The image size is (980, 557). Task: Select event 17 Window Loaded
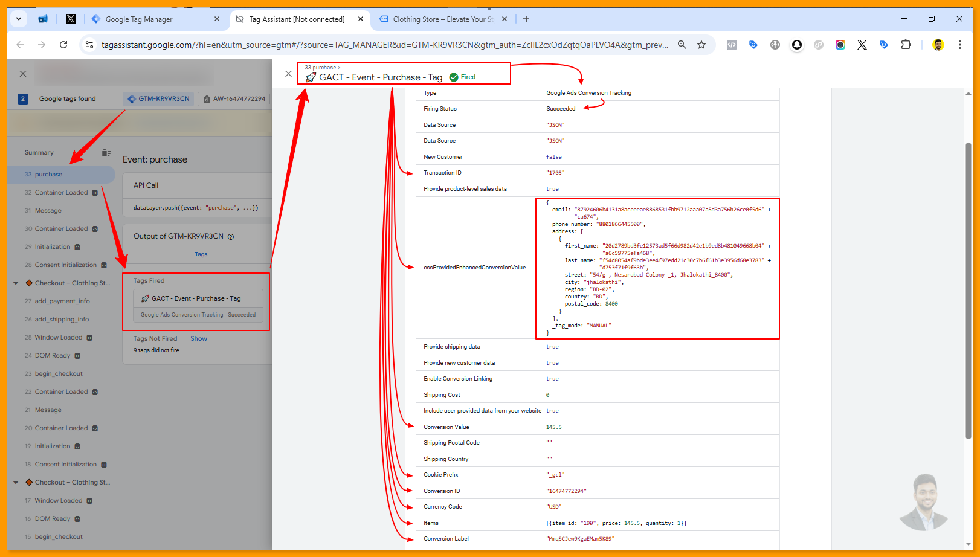(61, 501)
